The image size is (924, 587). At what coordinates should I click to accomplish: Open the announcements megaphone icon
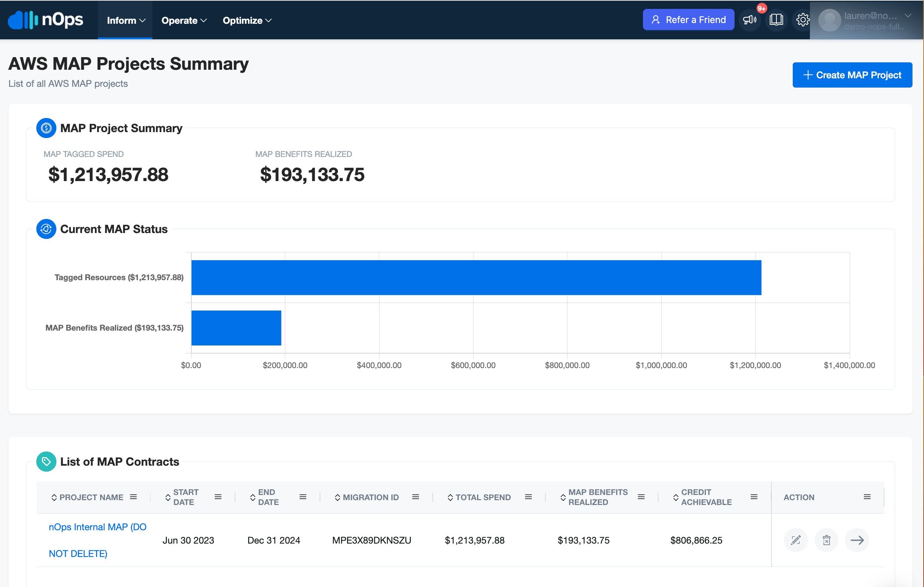coord(749,20)
